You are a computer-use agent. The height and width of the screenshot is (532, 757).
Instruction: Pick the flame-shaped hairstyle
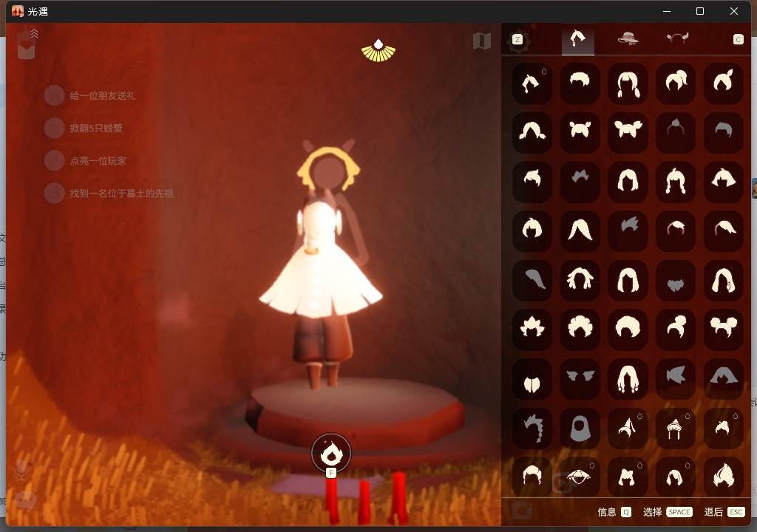pos(723,477)
